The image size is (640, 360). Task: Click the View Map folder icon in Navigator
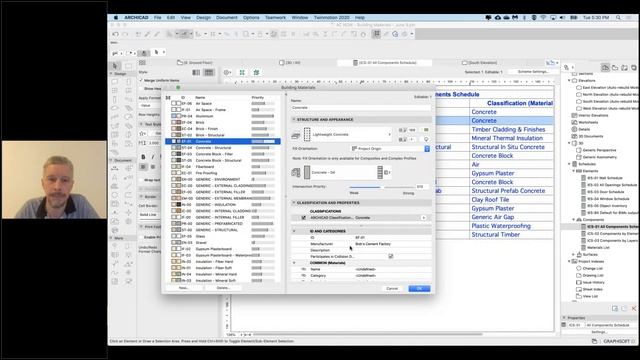[x=615, y=67]
